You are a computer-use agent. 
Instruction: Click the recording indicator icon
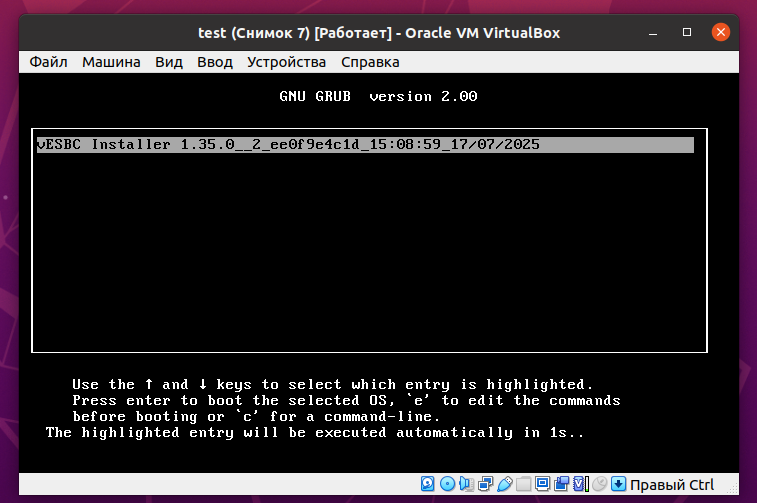coord(561,484)
